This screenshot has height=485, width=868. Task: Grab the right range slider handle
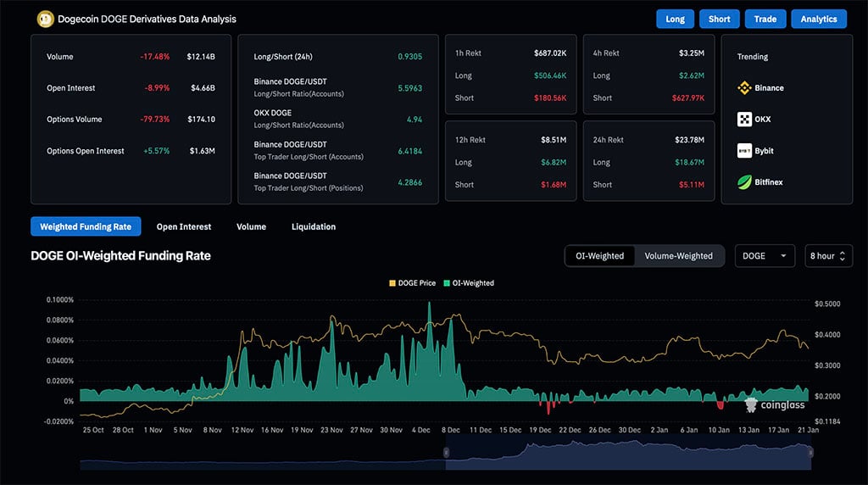[x=810, y=452]
